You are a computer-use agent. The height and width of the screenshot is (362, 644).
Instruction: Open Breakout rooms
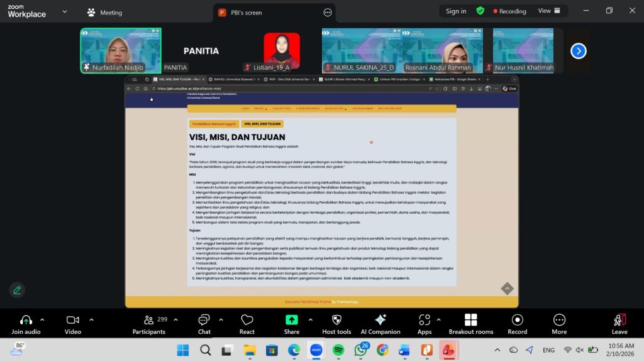click(470, 324)
